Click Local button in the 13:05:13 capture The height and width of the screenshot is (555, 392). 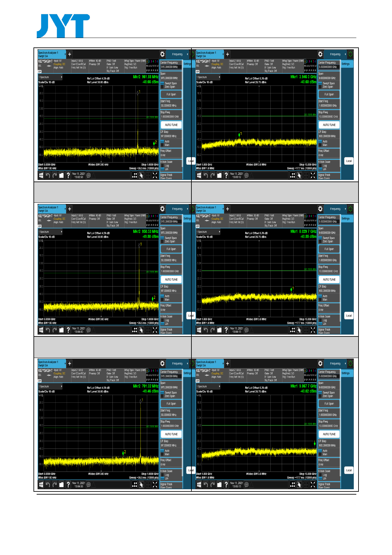pos(349,470)
